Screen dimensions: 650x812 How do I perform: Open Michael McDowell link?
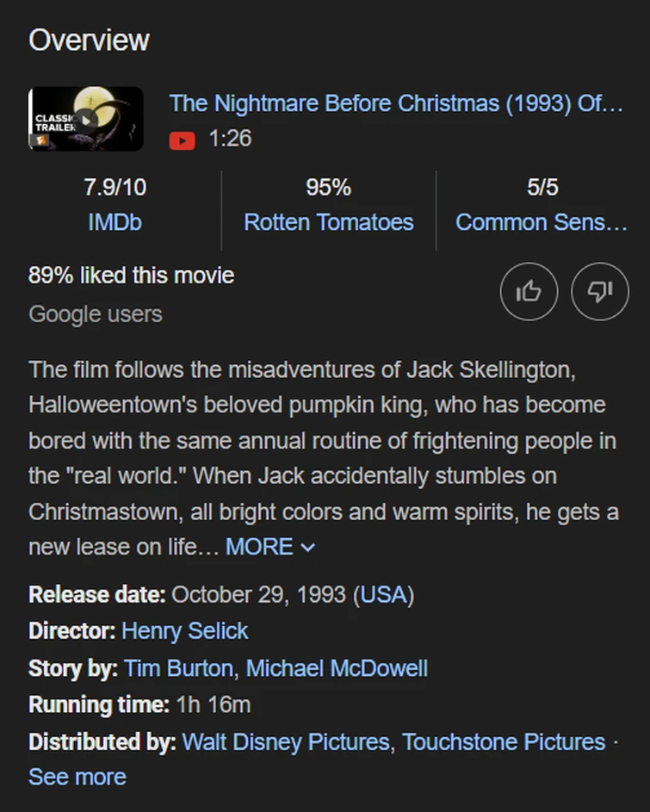point(337,668)
